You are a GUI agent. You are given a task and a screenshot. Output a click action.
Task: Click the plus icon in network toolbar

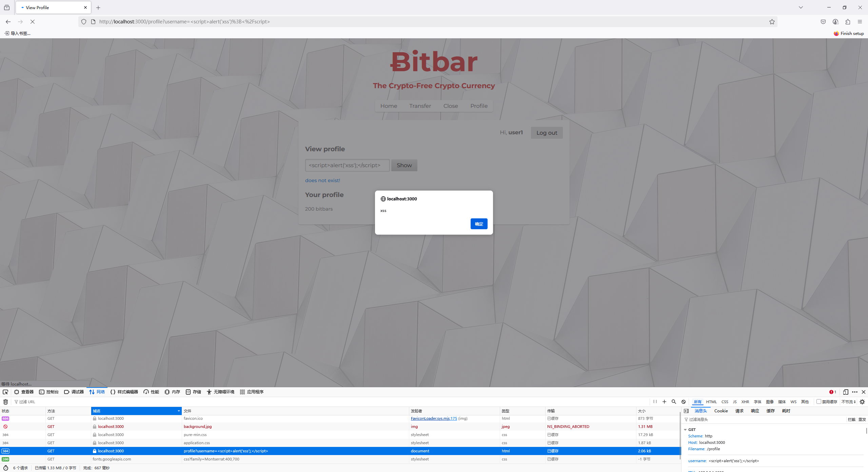(665, 401)
